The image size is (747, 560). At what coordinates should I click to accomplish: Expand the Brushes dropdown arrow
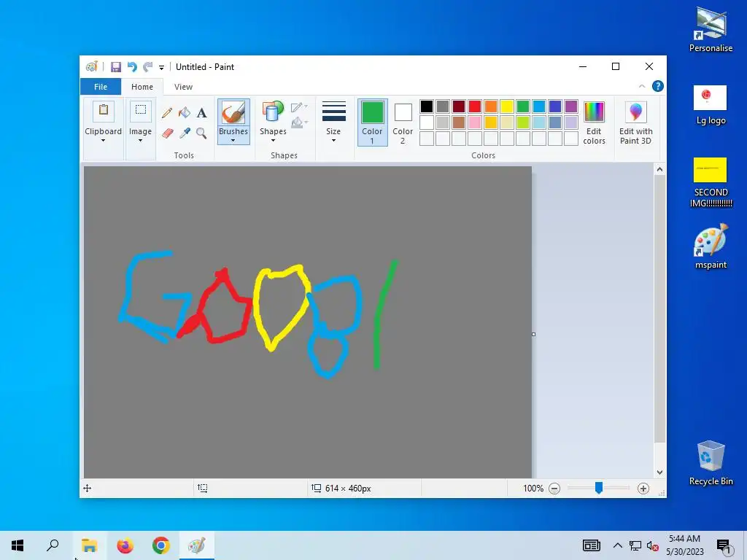(x=233, y=141)
